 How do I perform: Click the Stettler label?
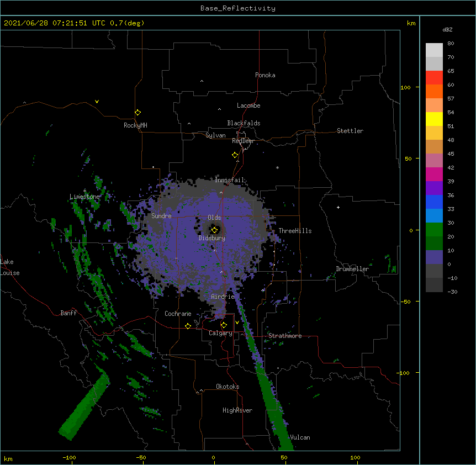350,131
